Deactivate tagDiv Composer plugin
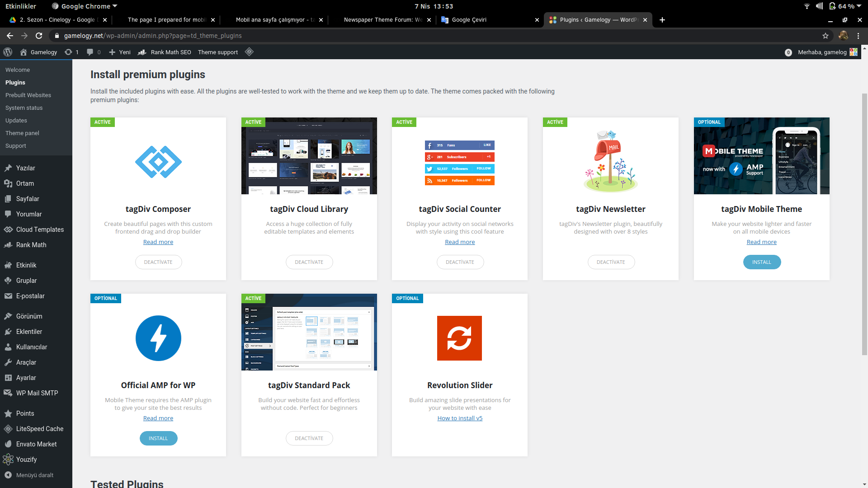The width and height of the screenshot is (868, 488). pyautogui.click(x=158, y=262)
